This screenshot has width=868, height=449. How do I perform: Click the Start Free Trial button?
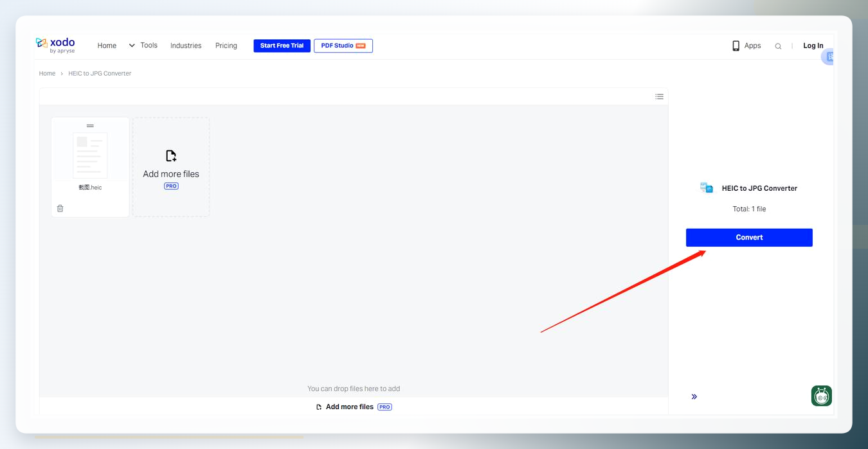pyautogui.click(x=282, y=46)
